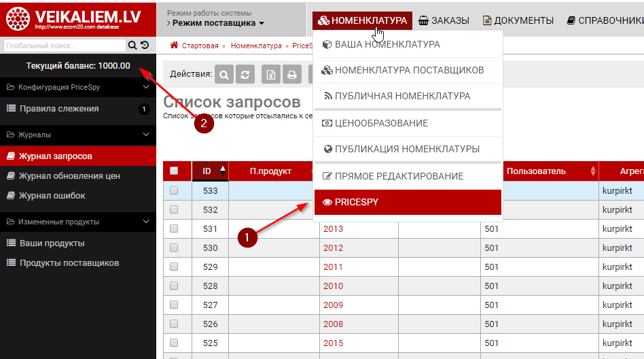Image resolution: width=644 pixels, height=359 pixels.
Task: Open Журнал ошибок in the sidebar
Action: point(52,196)
